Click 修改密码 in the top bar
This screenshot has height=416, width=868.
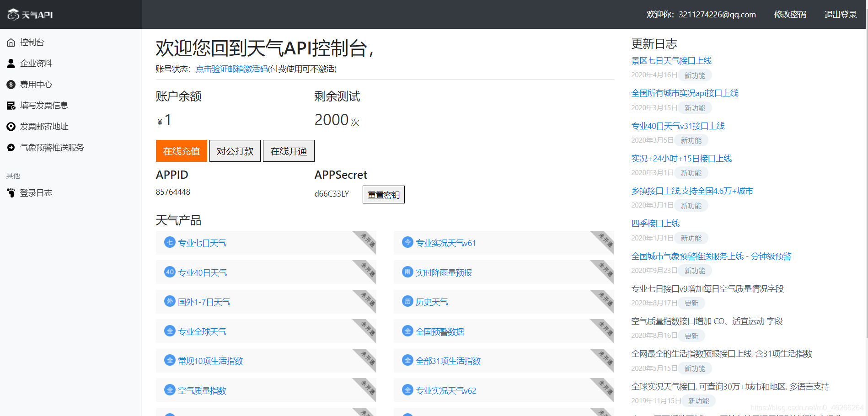tap(790, 15)
